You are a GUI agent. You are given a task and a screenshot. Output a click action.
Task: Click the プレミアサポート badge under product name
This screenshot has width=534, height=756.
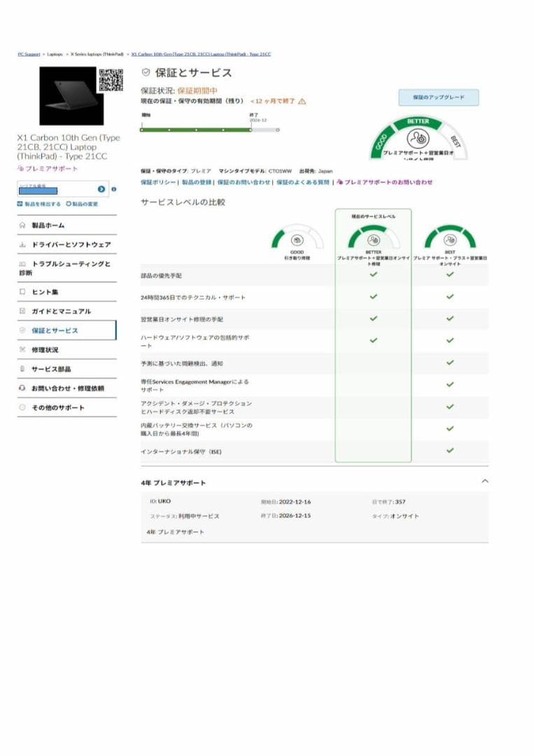tap(47, 169)
